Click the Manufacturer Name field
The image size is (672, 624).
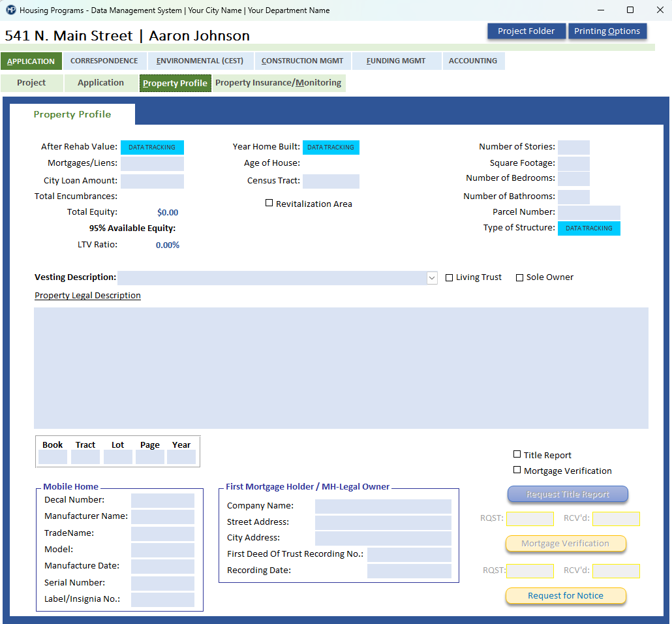(162, 517)
